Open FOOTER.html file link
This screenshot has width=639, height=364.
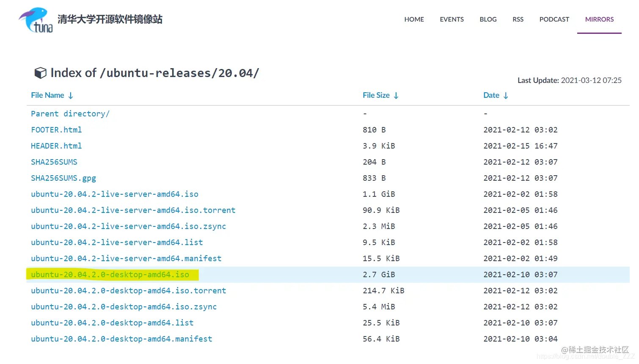pos(56,130)
